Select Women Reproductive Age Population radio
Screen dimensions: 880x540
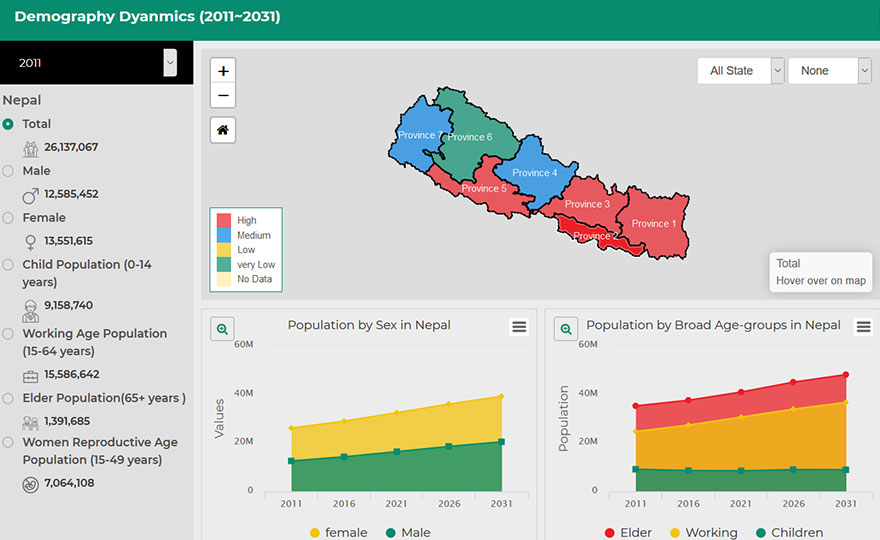tap(8, 442)
